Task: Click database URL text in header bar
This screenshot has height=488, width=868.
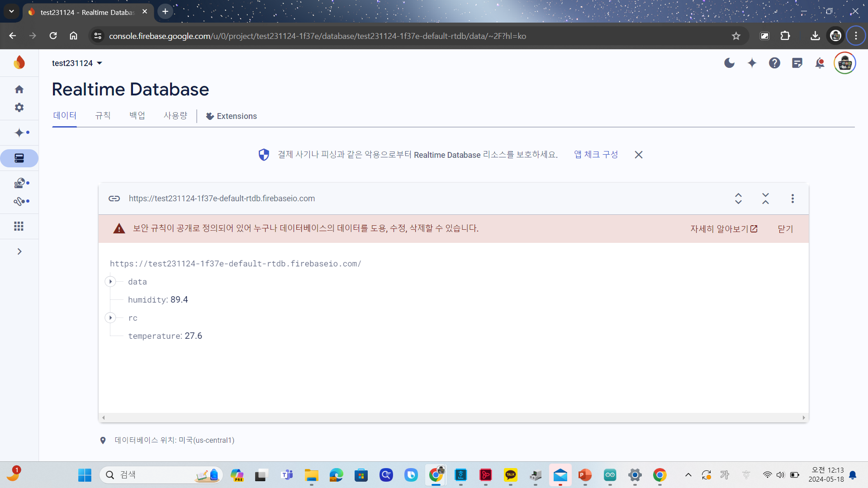Action: point(222,199)
